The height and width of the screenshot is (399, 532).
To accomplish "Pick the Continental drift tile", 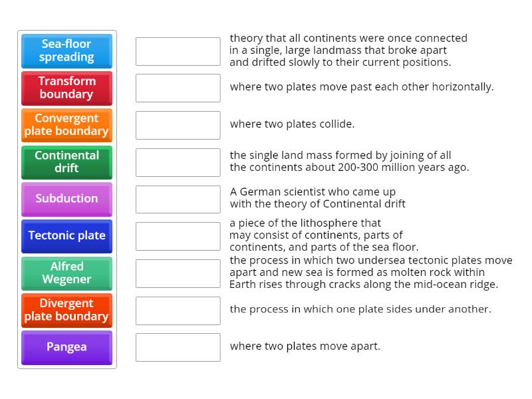I will click(66, 162).
